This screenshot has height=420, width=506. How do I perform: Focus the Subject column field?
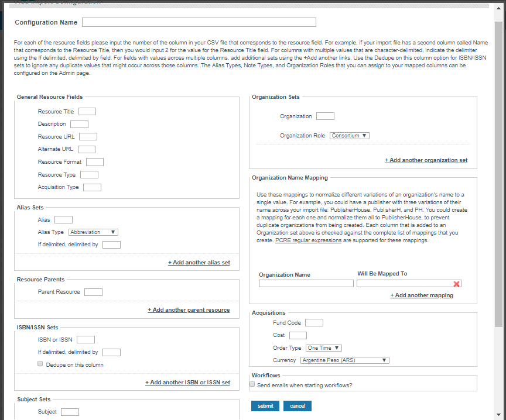(70, 412)
